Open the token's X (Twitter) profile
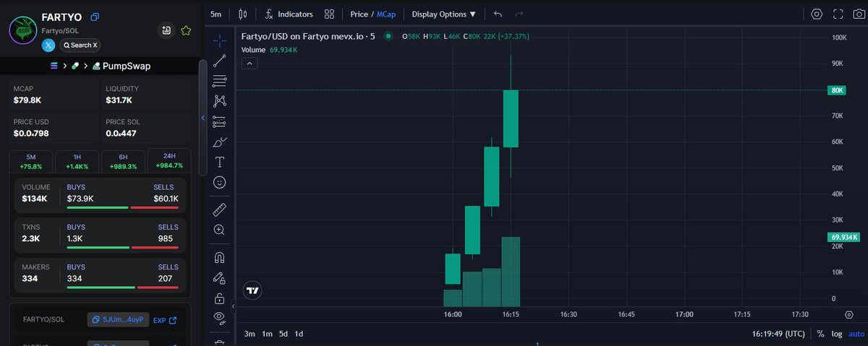 coord(48,45)
